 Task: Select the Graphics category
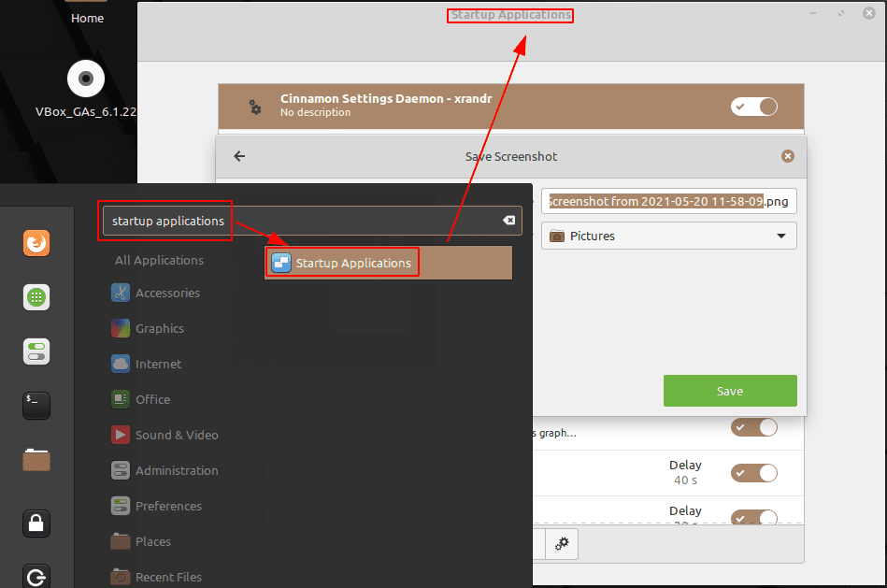(x=148, y=328)
